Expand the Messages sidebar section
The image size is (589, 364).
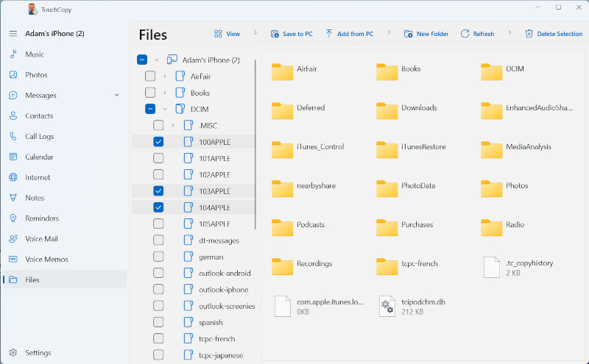[x=116, y=95]
